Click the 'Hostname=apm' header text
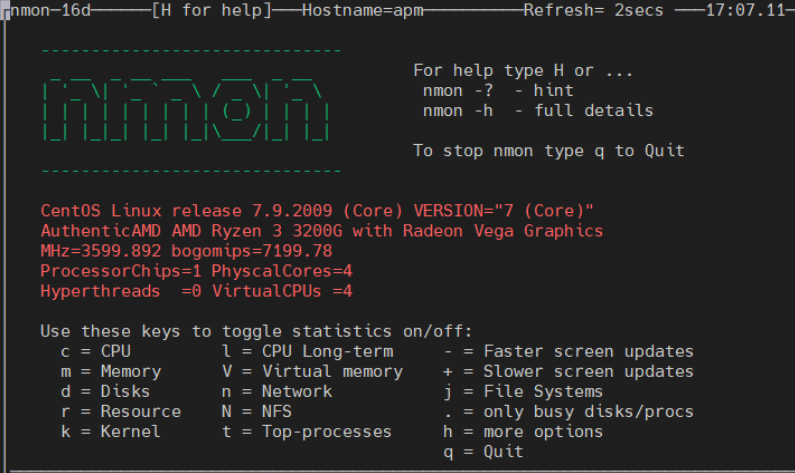 pyautogui.click(x=363, y=10)
